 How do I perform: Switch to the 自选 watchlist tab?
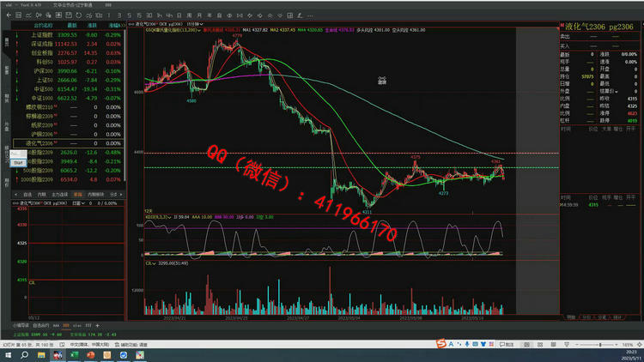pyautogui.click(x=27, y=195)
